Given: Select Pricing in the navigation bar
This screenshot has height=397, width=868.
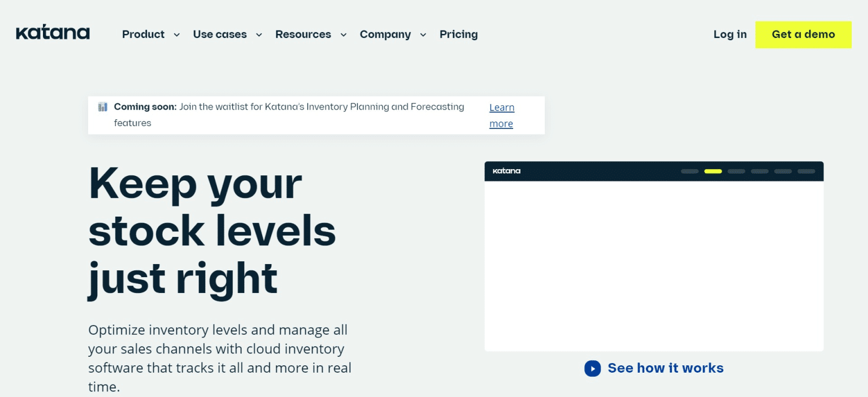Looking at the screenshot, I should coord(458,34).
